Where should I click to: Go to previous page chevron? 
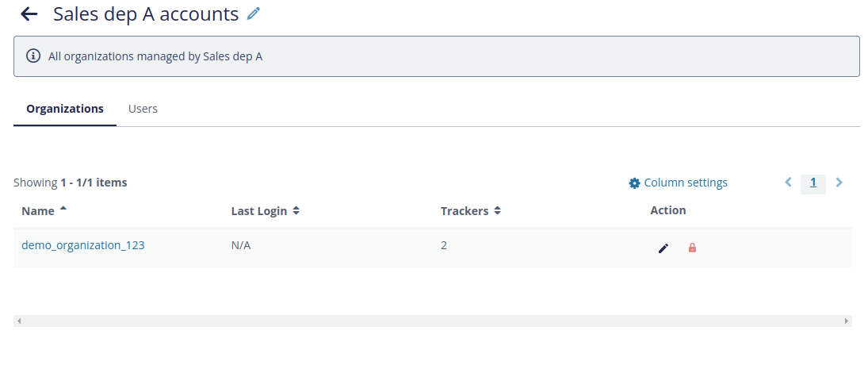788,182
